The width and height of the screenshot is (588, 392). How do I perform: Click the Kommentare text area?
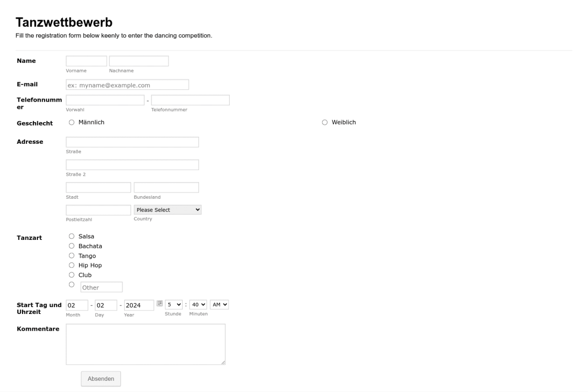146,343
